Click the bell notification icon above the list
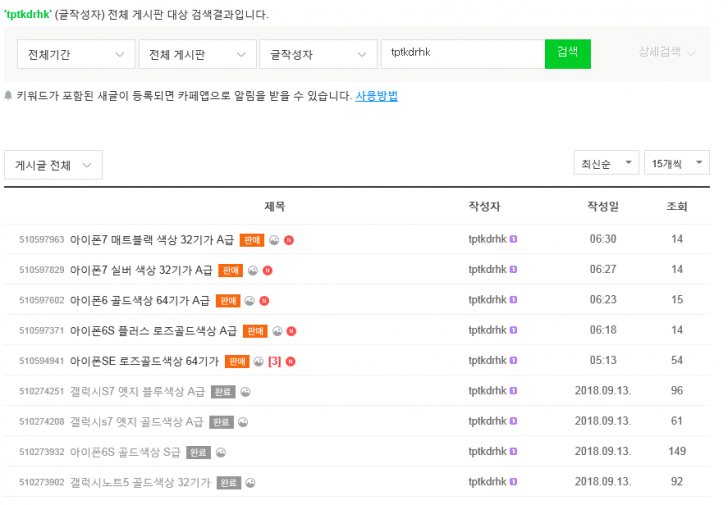 (9, 96)
